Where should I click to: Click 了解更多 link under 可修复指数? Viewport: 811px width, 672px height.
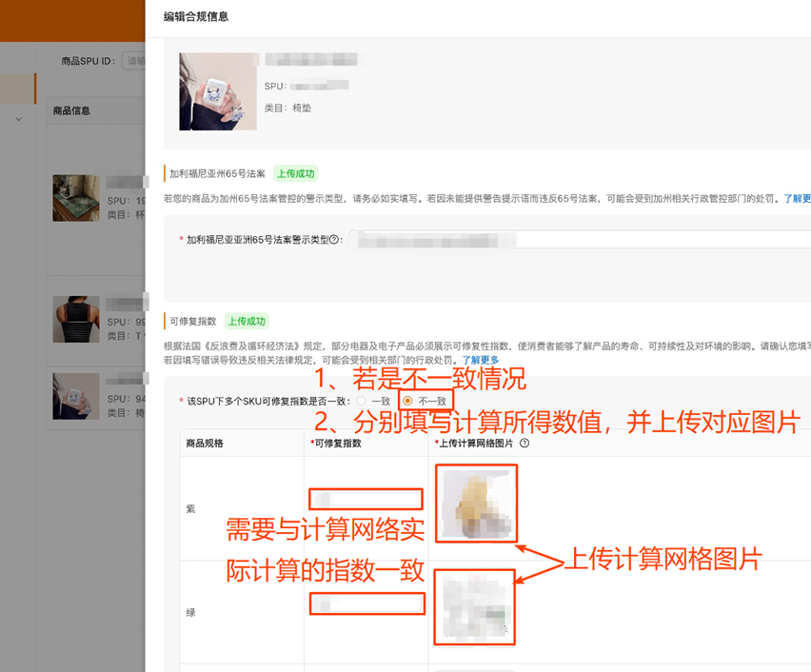coord(481,361)
